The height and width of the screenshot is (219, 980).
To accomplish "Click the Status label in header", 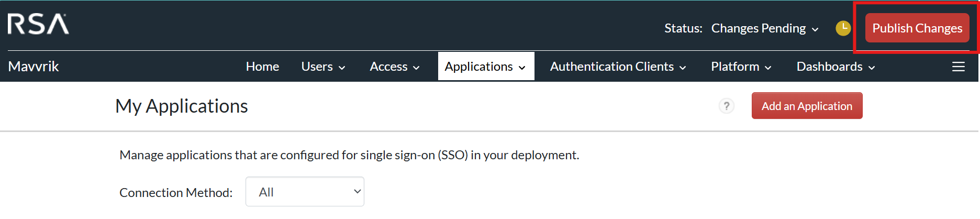I will [x=683, y=28].
